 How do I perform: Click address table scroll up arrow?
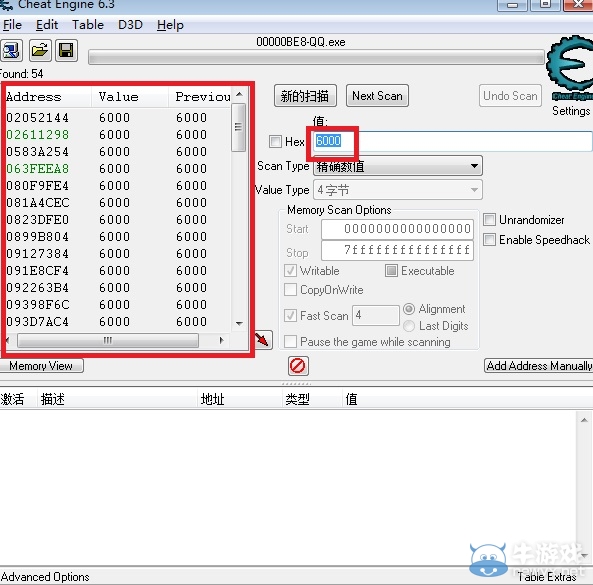point(584,420)
